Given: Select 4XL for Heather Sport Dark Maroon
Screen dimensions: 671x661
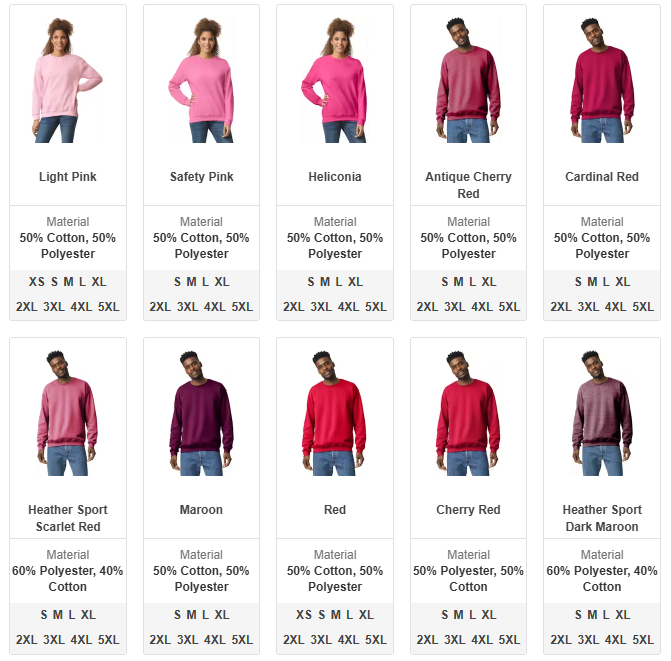Looking at the screenshot, I should [615, 640].
